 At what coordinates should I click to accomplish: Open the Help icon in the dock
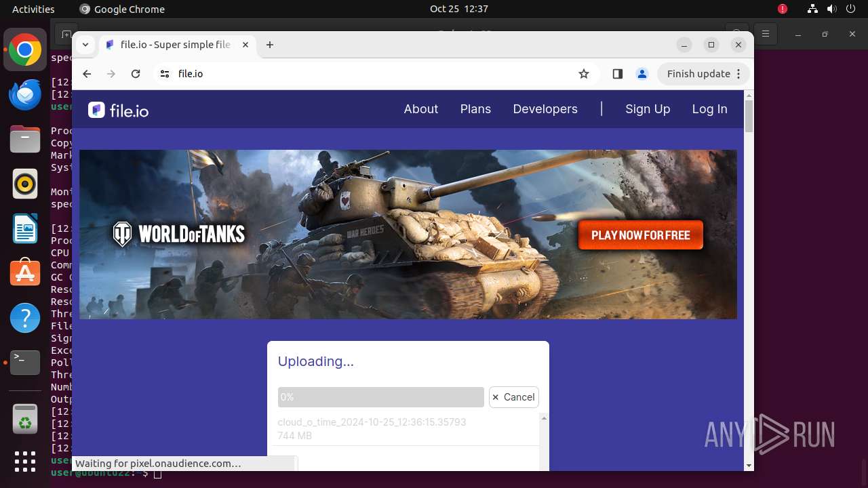coord(25,317)
